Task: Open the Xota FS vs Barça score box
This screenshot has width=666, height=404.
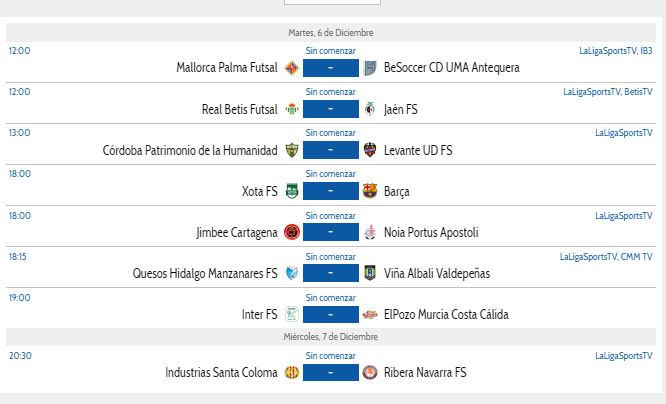Action: coord(331,191)
